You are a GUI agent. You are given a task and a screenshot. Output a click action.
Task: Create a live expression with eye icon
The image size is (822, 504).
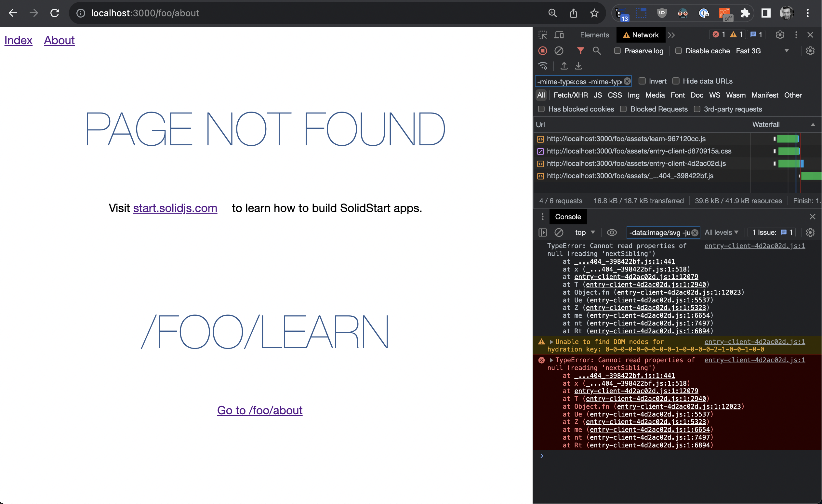click(612, 232)
